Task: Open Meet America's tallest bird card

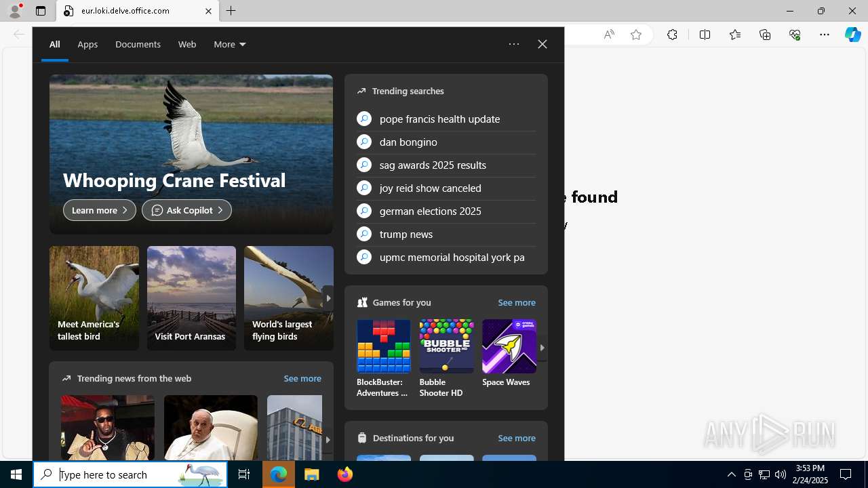Action: click(94, 298)
